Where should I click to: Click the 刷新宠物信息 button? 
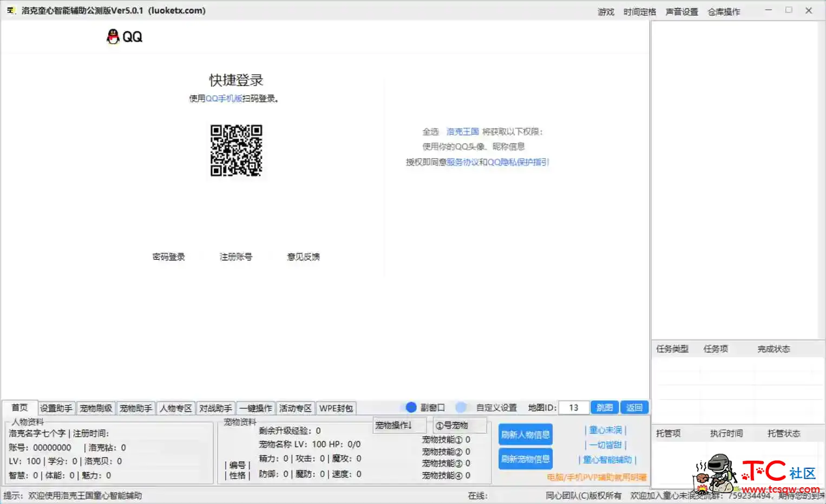(x=525, y=459)
